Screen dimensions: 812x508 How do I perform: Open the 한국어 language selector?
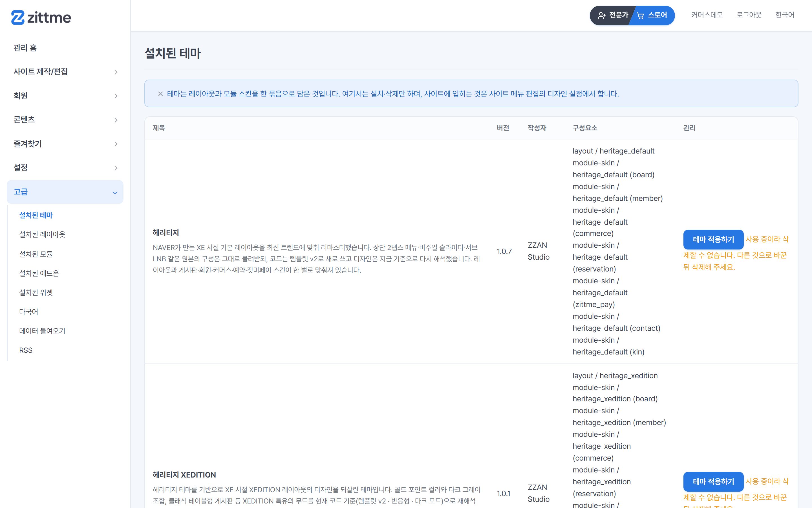[784, 15]
